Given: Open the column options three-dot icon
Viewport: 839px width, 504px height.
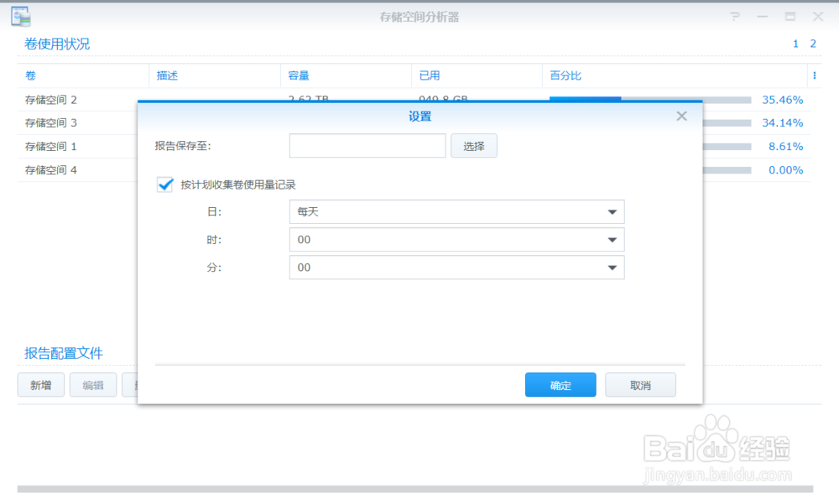Looking at the screenshot, I should 815,75.
